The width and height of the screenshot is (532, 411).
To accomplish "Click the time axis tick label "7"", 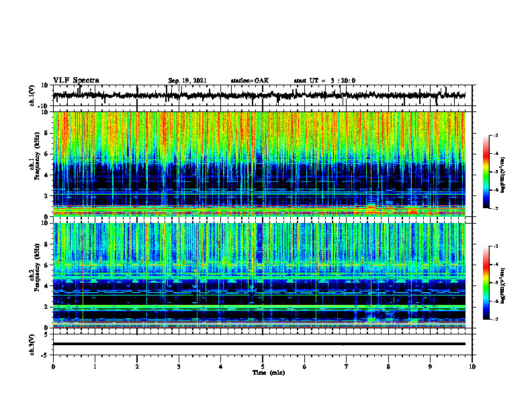I will click(347, 367).
